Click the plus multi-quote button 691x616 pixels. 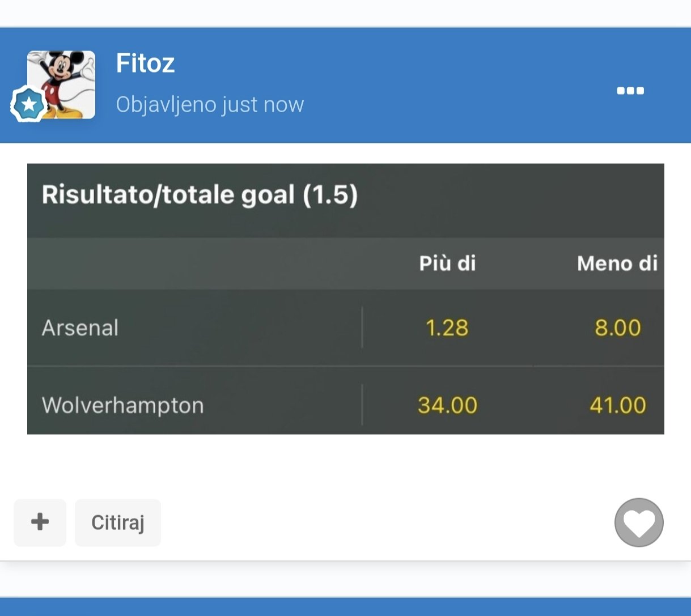click(40, 522)
